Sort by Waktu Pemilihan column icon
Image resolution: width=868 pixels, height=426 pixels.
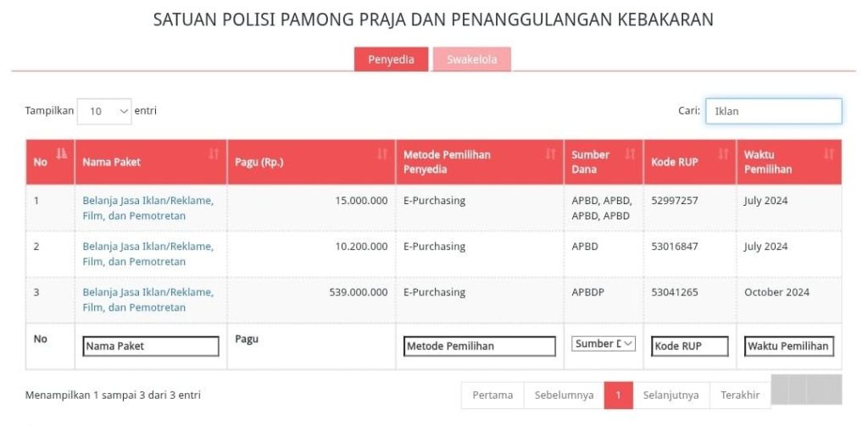828,154
